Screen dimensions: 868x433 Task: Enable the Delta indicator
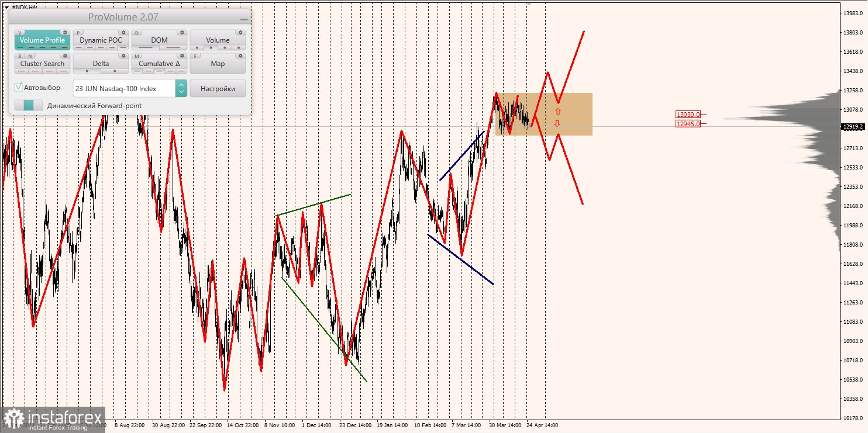point(101,63)
